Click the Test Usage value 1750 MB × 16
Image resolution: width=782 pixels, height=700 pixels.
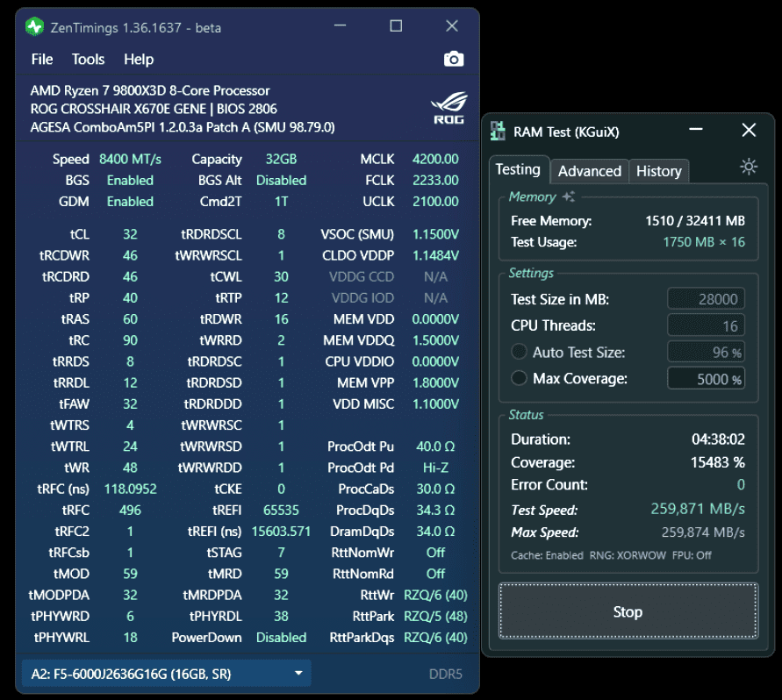pyautogui.click(x=704, y=242)
